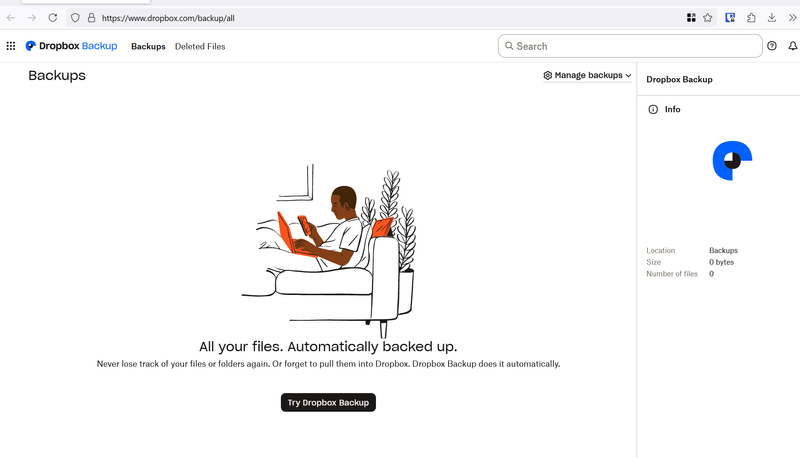
Task: Show more toolbar tools chevron
Action: click(792, 18)
